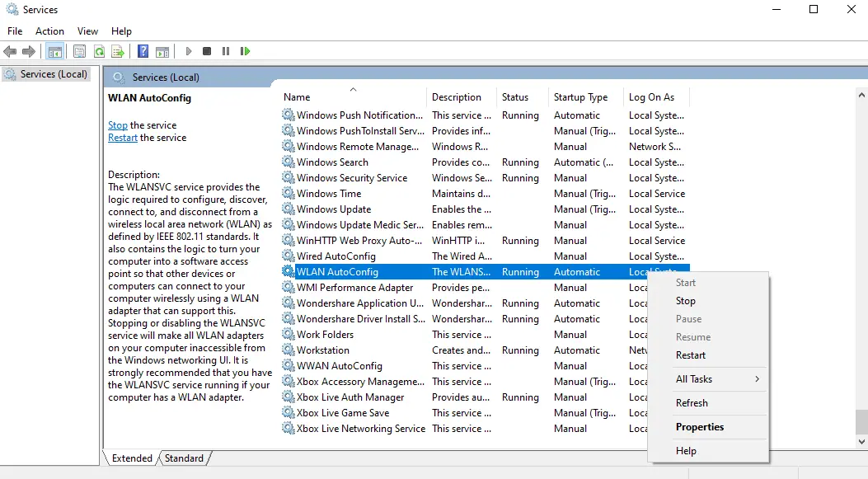Open the Action menu
This screenshot has width=868, height=479.
49,31
